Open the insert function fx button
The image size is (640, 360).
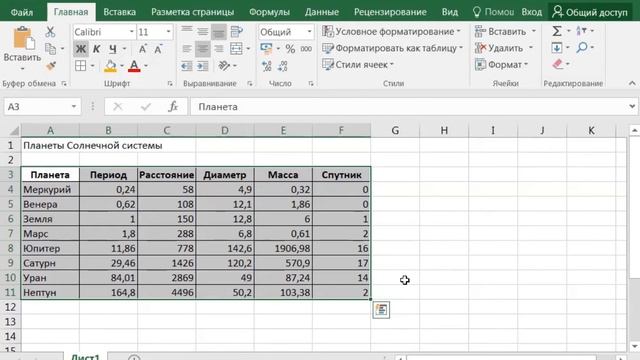click(x=173, y=107)
